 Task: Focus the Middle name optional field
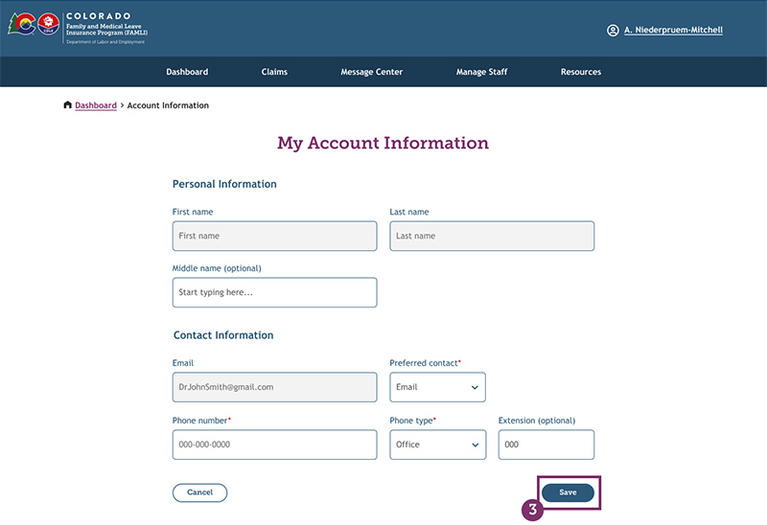[274, 293]
